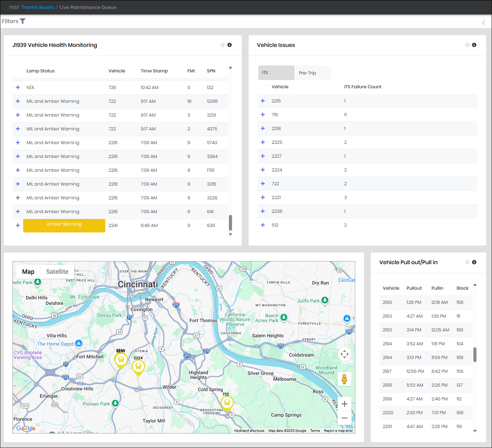The height and width of the screenshot is (448, 492).
Task: Expand the vehicle 726 N/A row
Action: (x=18, y=88)
